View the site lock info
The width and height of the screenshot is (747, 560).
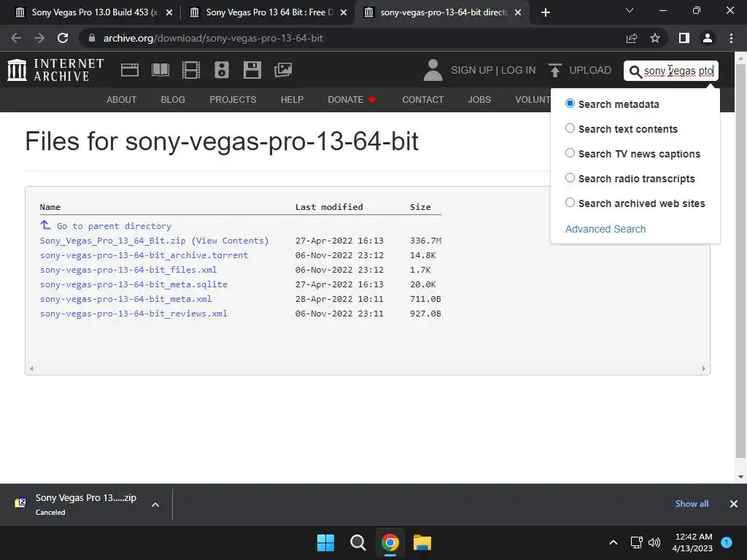point(92,38)
